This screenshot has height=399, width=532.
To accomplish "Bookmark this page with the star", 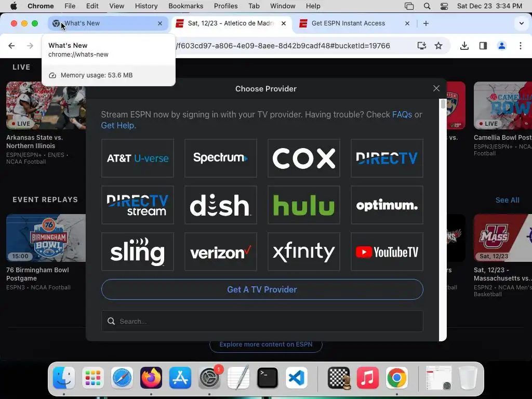I will point(438,46).
